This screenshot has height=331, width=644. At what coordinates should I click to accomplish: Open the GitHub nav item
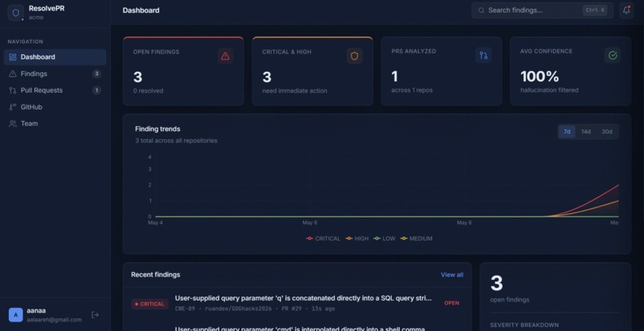click(x=54, y=107)
